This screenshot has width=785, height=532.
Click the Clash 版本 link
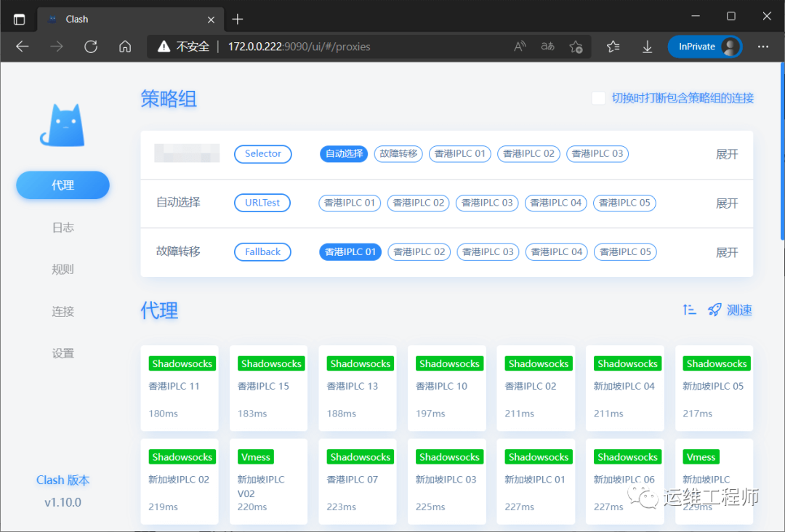pos(63,480)
